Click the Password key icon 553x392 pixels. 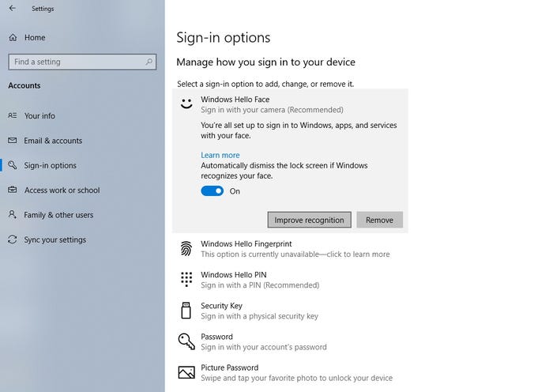[186, 341]
